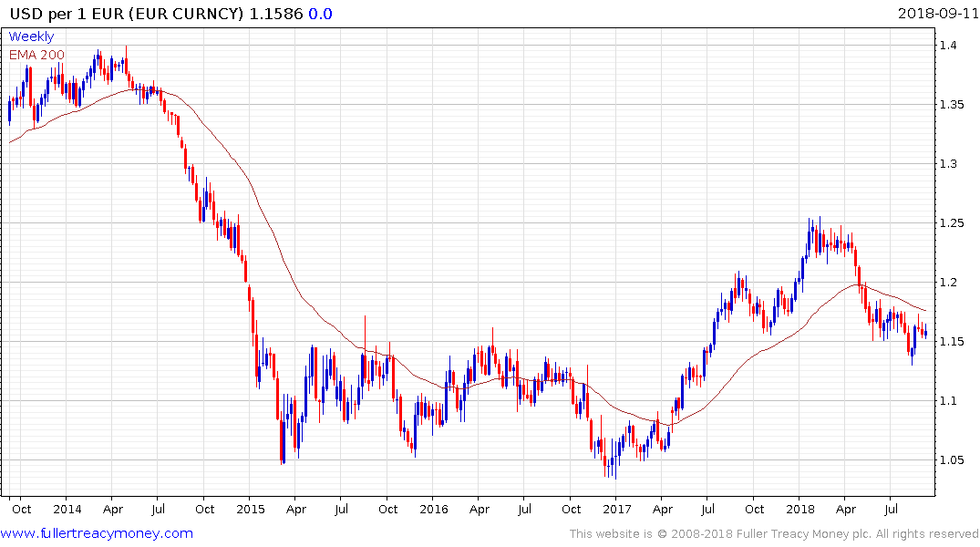Click the 1.05 price axis label
The width and height of the screenshot is (980, 547).
coord(951,460)
